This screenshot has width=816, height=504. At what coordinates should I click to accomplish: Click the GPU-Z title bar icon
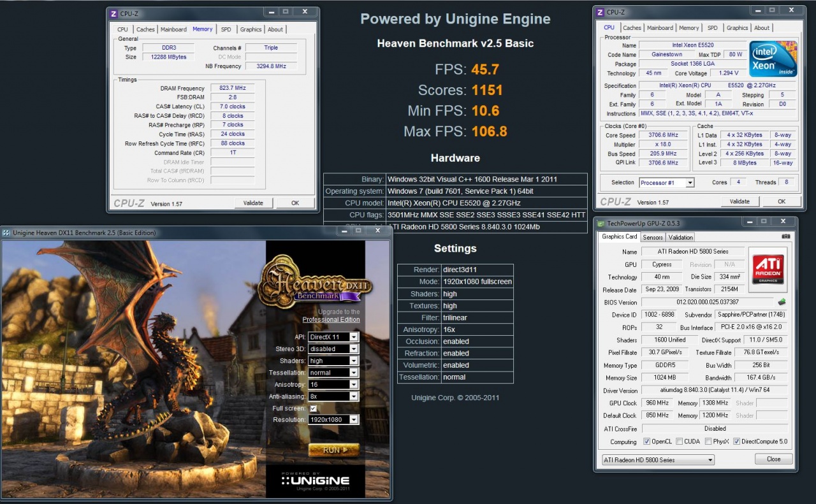pos(601,222)
